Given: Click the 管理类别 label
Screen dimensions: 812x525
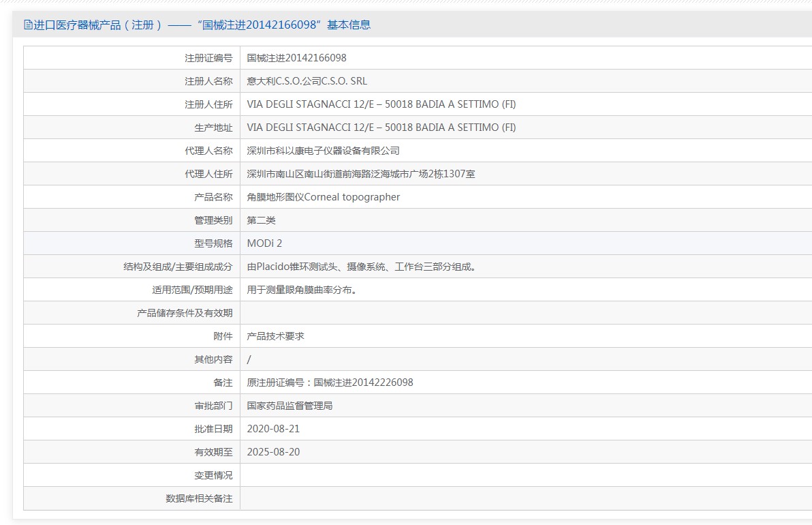Looking at the screenshot, I should coord(213,220).
